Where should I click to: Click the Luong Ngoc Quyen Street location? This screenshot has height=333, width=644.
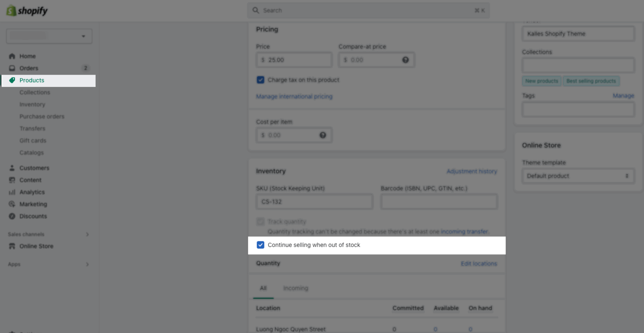click(x=291, y=329)
